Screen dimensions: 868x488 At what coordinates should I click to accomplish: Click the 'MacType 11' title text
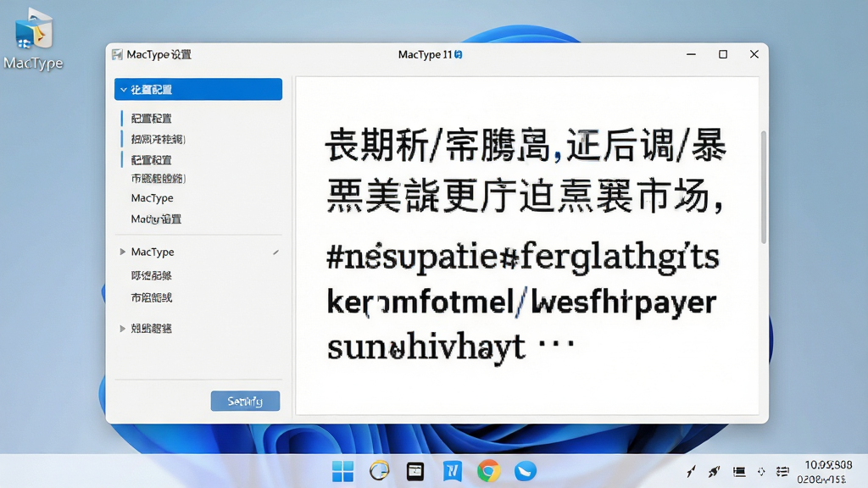[x=425, y=54]
